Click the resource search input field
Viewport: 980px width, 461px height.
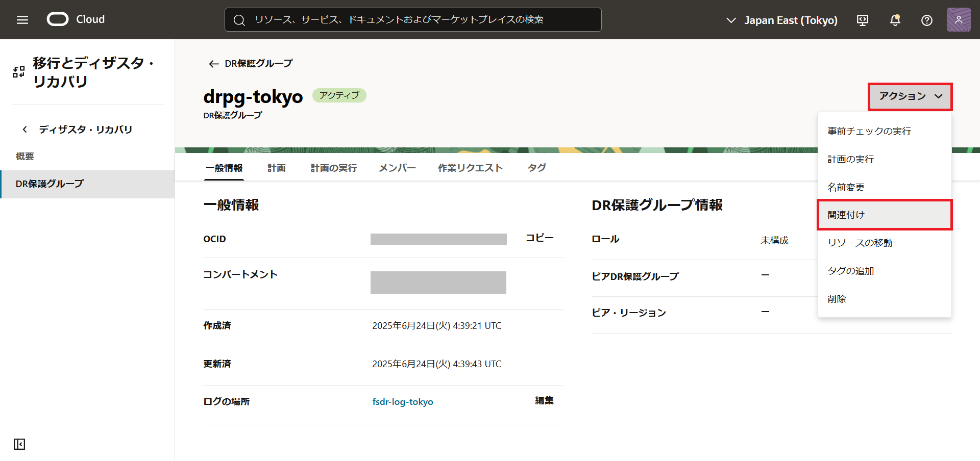click(412, 20)
